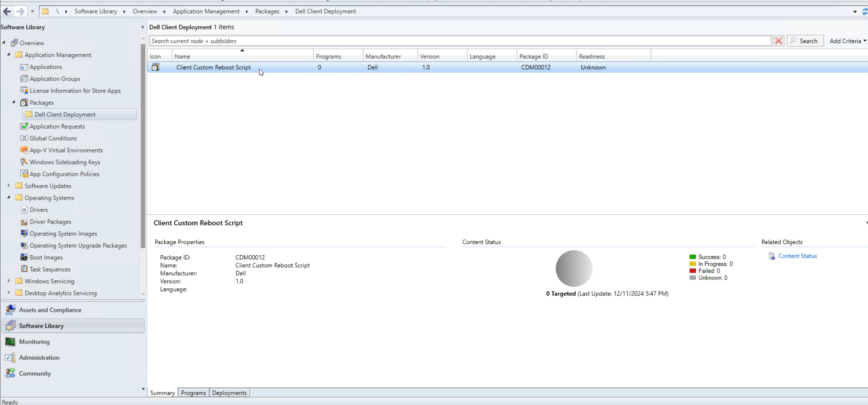The image size is (868, 405).
Task: Open Assets and Compliance workspace via its icon
Action: [x=11, y=310]
